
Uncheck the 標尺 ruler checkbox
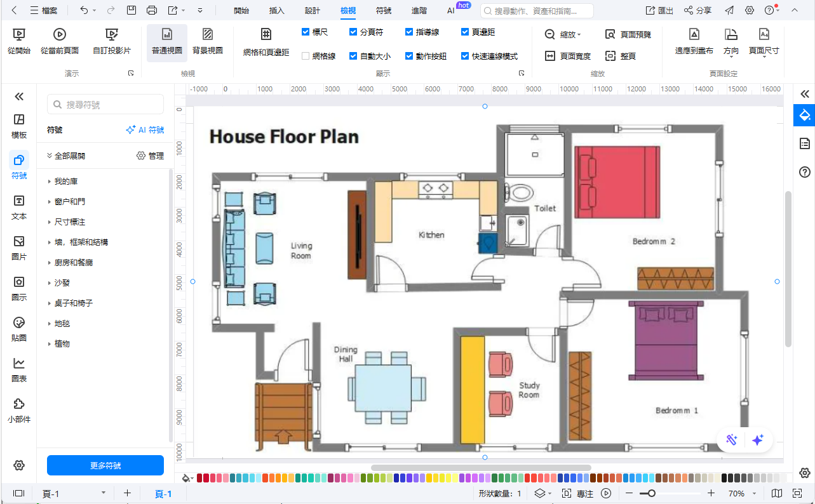coord(306,32)
